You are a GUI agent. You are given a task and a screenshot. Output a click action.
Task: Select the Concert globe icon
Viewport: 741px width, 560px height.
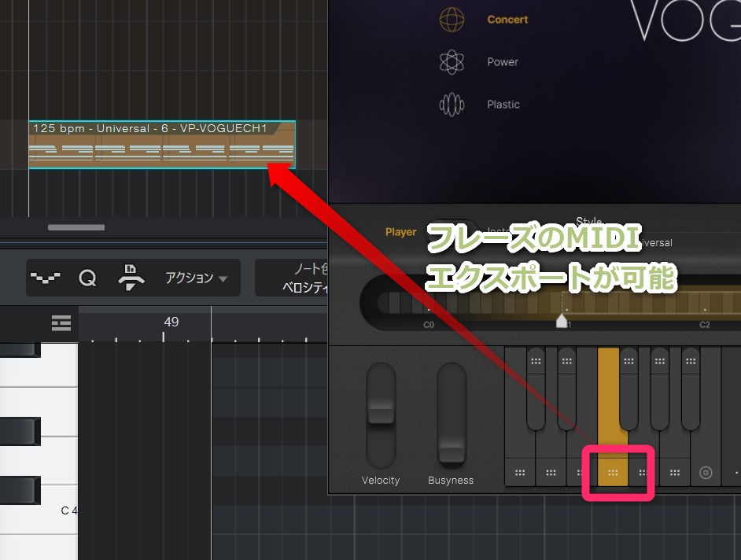point(452,20)
